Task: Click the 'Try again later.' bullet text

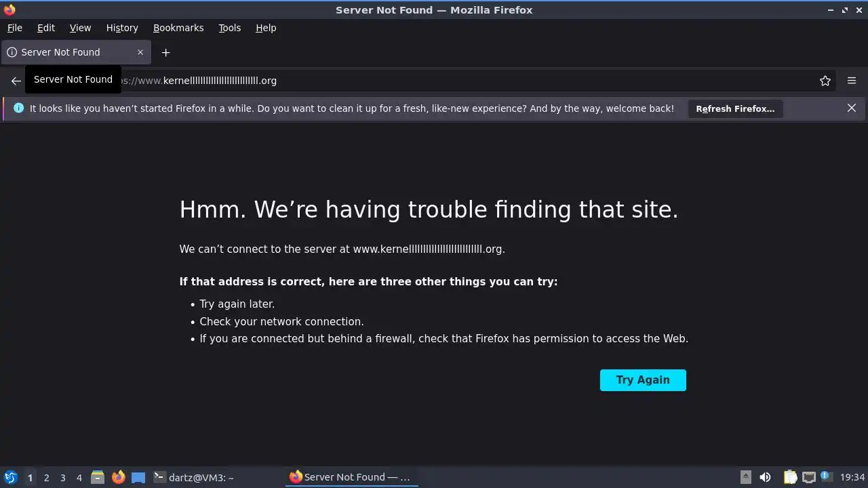Action: click(x=237, y=304)
